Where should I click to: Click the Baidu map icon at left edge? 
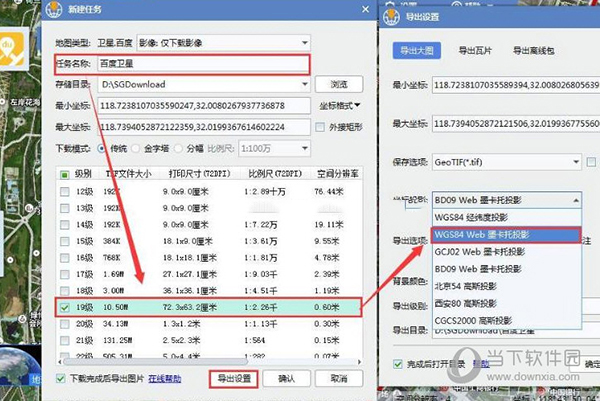[12, 49]
